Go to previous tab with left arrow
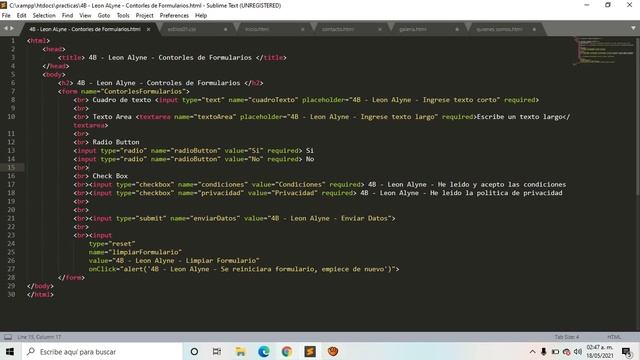640x360 pixels. pyautogui.click(x=6, y=28)
